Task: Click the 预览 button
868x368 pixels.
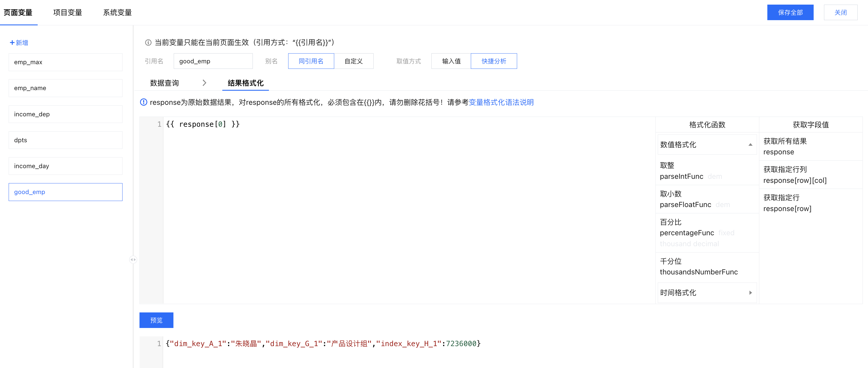Action: [x=156, y=320]
